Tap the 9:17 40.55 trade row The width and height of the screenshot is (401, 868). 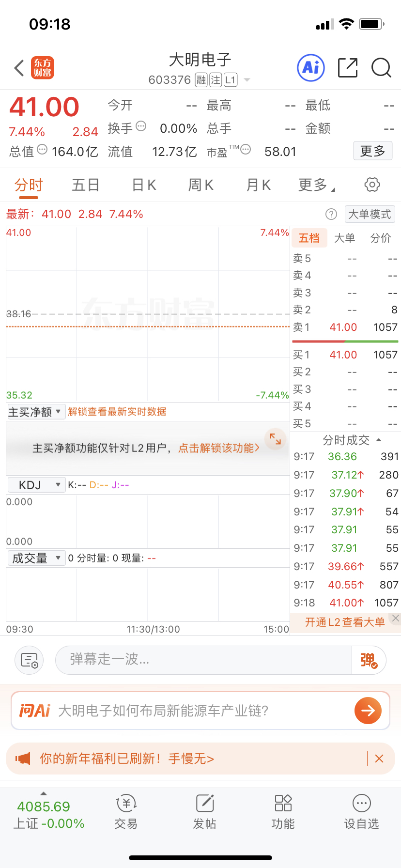[346, 585]
